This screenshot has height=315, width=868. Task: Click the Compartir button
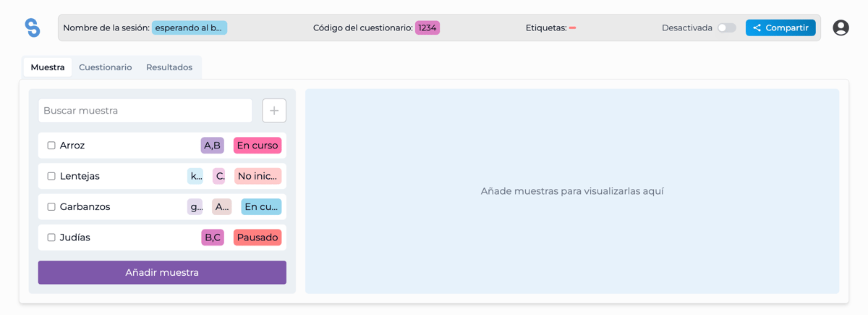tap(780, 28)
